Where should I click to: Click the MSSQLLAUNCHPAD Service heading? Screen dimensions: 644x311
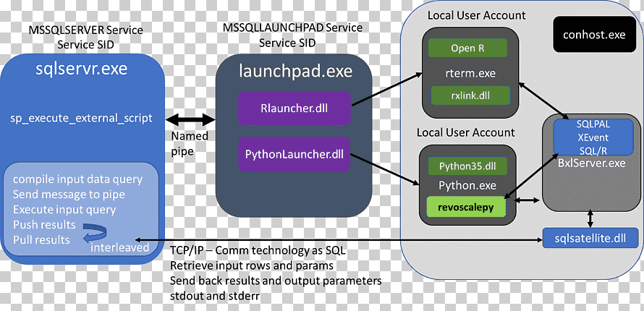(x=293, y=28)
